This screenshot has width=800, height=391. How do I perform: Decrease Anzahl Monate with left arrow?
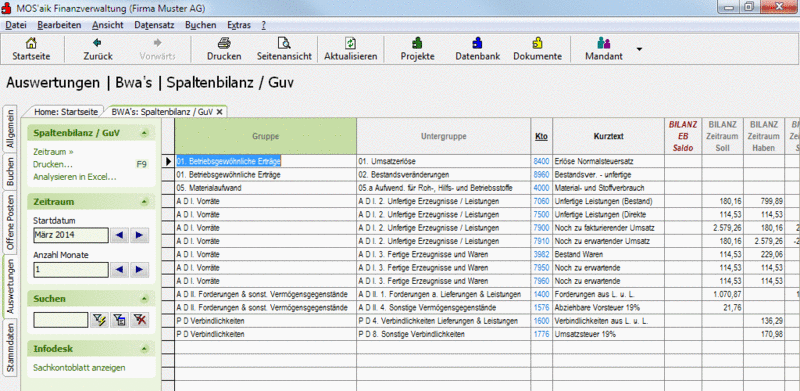(120, 270)
